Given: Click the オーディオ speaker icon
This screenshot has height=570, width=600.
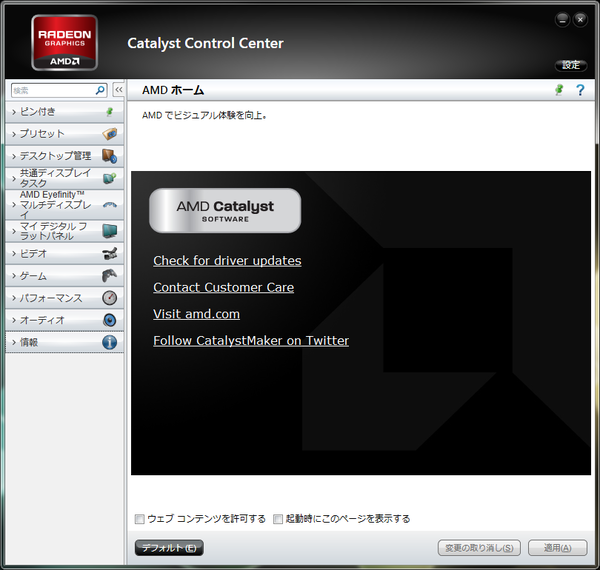Looking at the screenshot, I should pos(109,320).
